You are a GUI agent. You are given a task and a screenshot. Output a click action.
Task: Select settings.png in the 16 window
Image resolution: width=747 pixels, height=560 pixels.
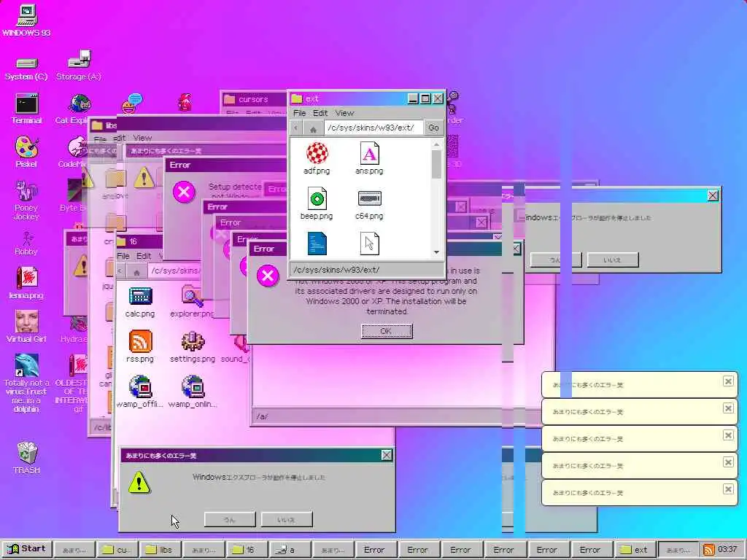click(193, 346)
